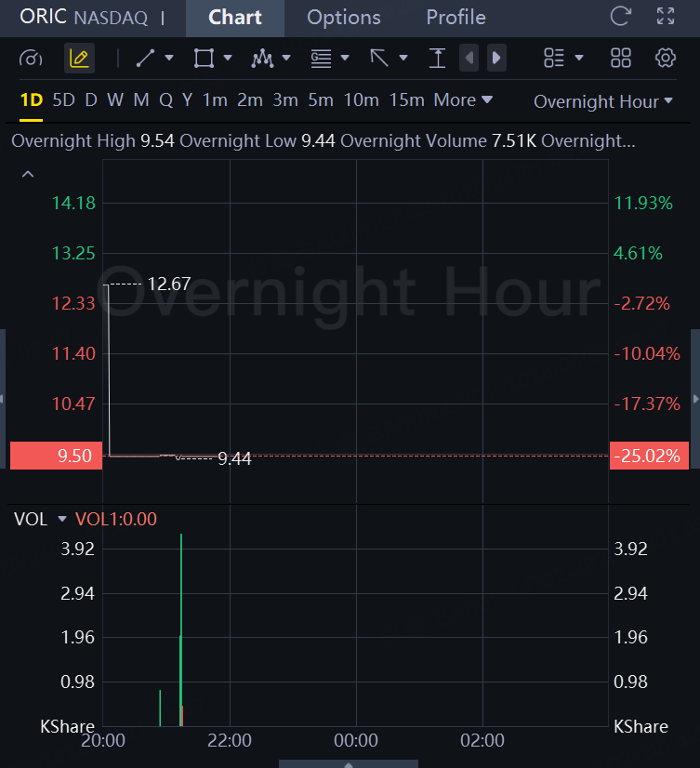
Task: Switch to the Options tab
Action: click(x=343, y=18)
